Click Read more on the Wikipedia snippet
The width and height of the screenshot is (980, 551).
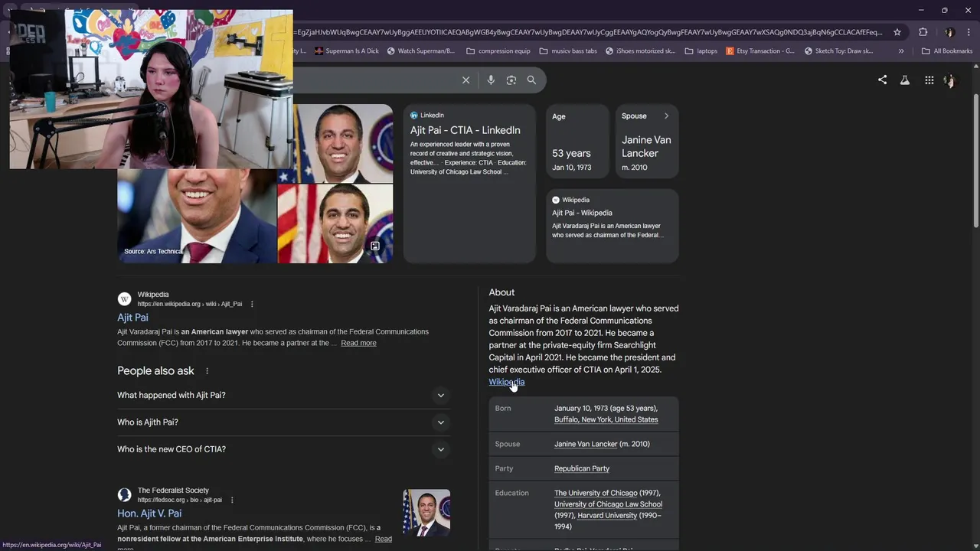[x=358, y=344]
